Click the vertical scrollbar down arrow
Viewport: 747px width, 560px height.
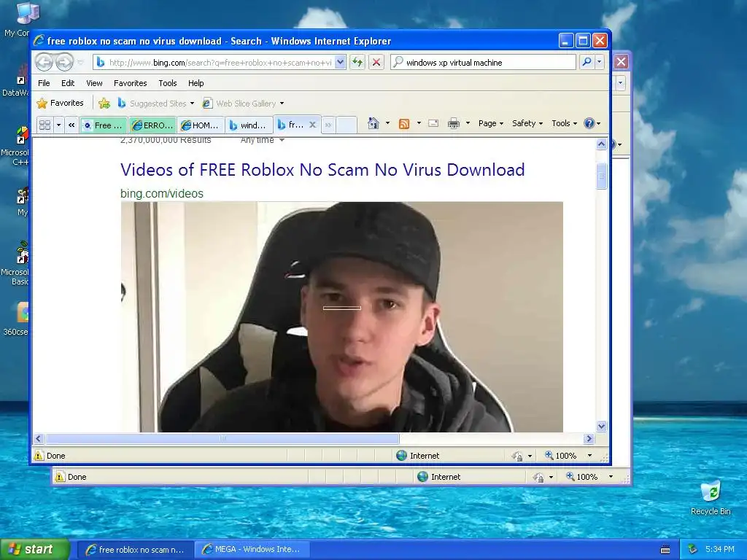point(601,426)
